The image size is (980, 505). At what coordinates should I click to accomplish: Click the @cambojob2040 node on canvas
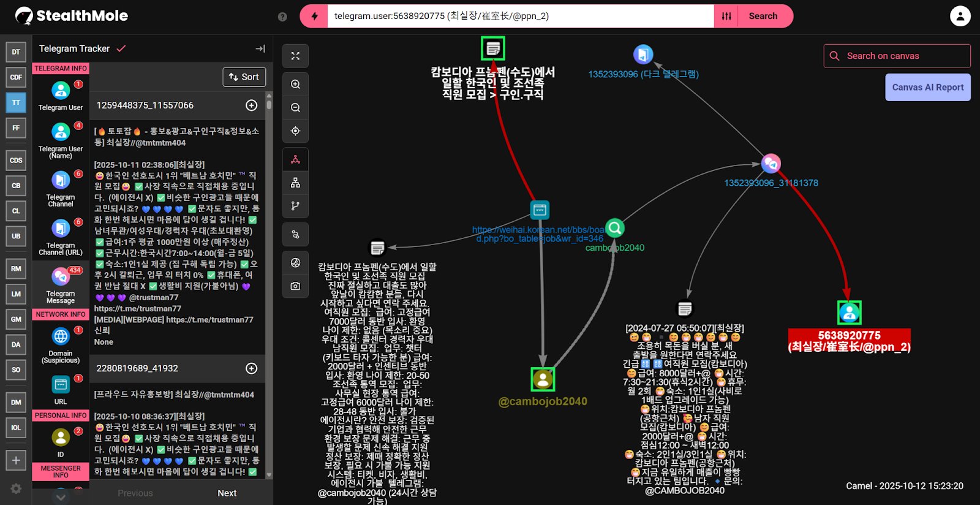pyautogui.click(x=543, y=380)
